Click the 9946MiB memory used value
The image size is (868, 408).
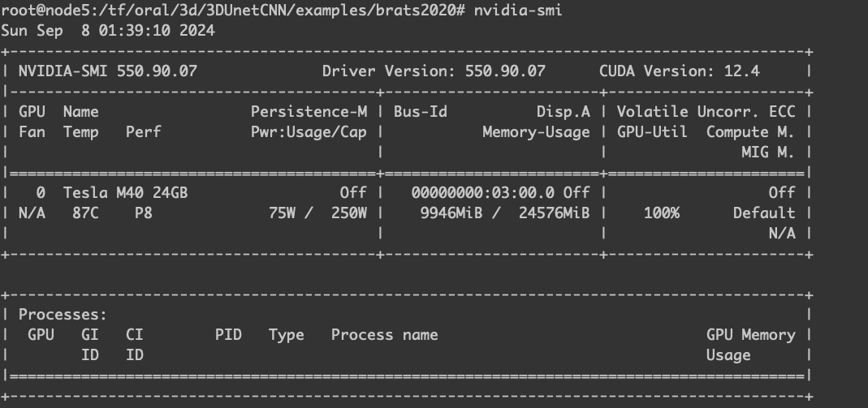pyautogui.click(x=451, y=213)
